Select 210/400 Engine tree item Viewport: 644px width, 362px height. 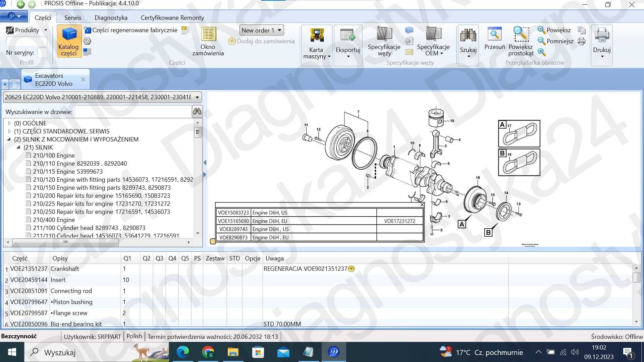pos(54,220)
